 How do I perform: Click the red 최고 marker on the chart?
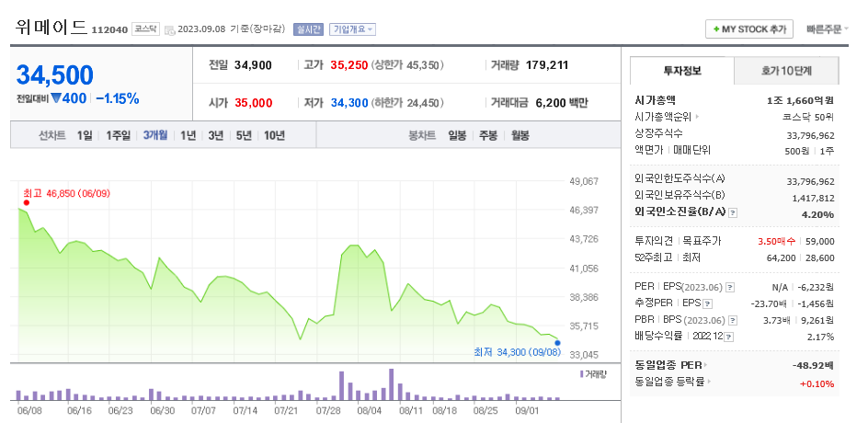pos(26,202)
